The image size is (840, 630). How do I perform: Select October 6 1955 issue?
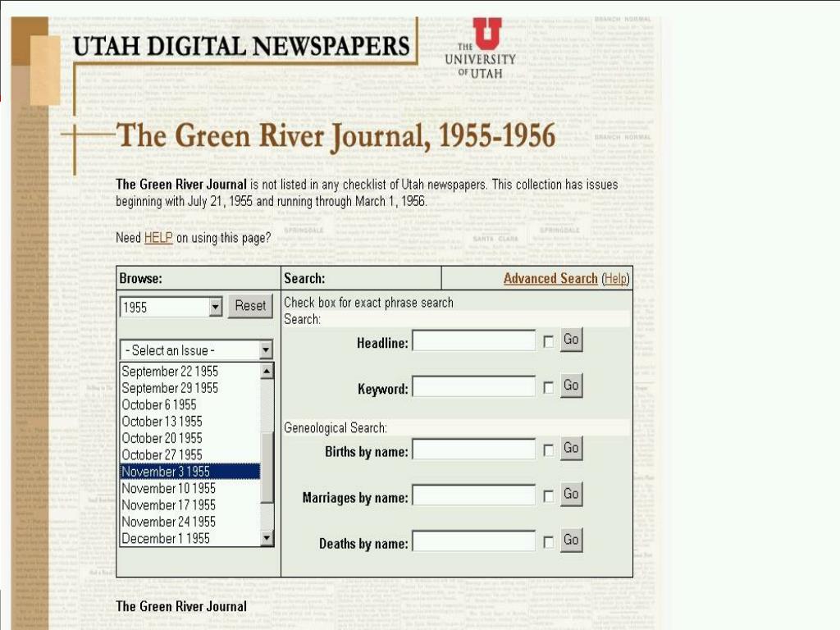189,404
